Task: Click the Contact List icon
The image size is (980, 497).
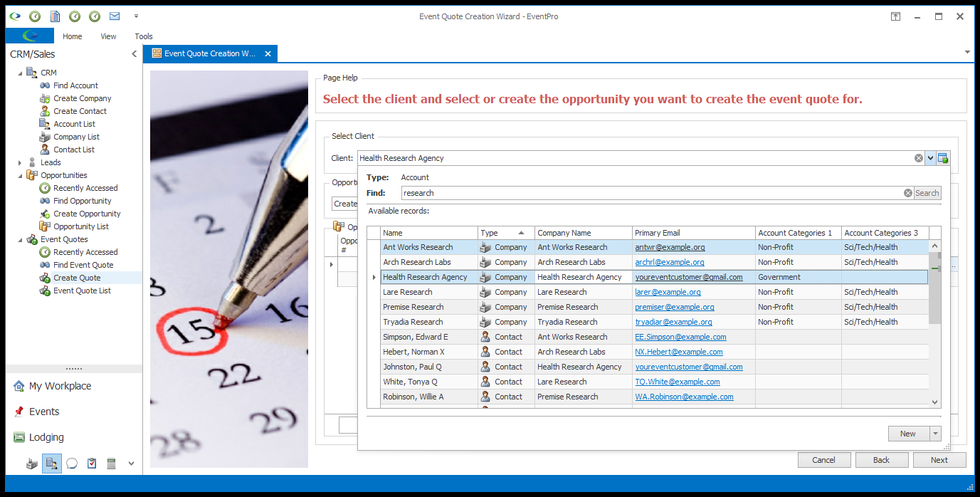Action: 45,150
